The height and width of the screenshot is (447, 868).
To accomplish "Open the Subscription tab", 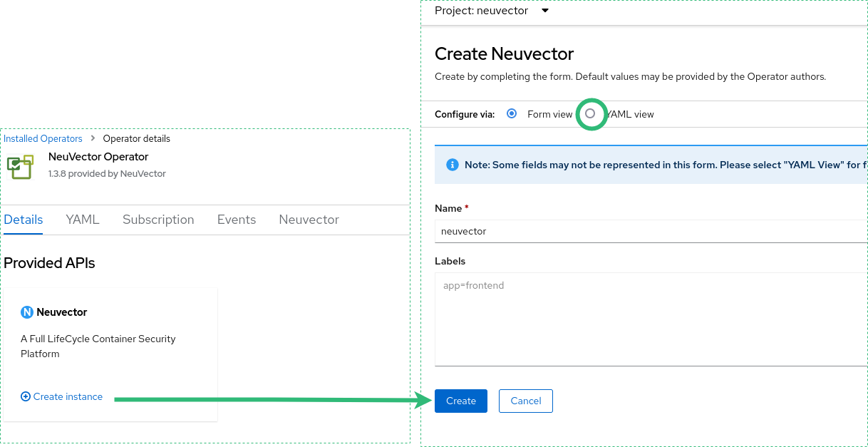I will pyautogui.click(x=158, y=220).
